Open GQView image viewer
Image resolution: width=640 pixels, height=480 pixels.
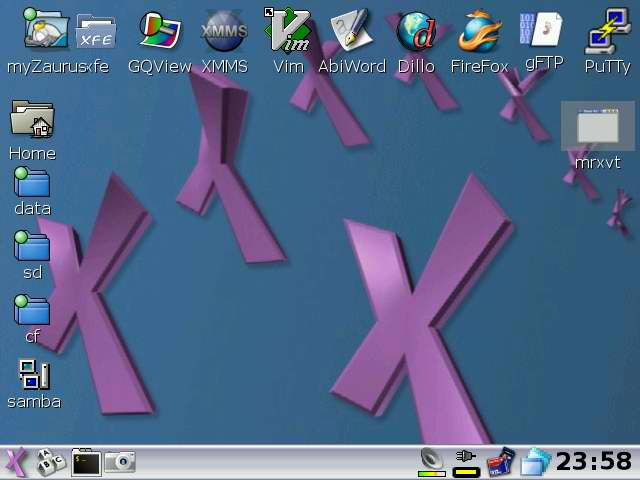160,32
